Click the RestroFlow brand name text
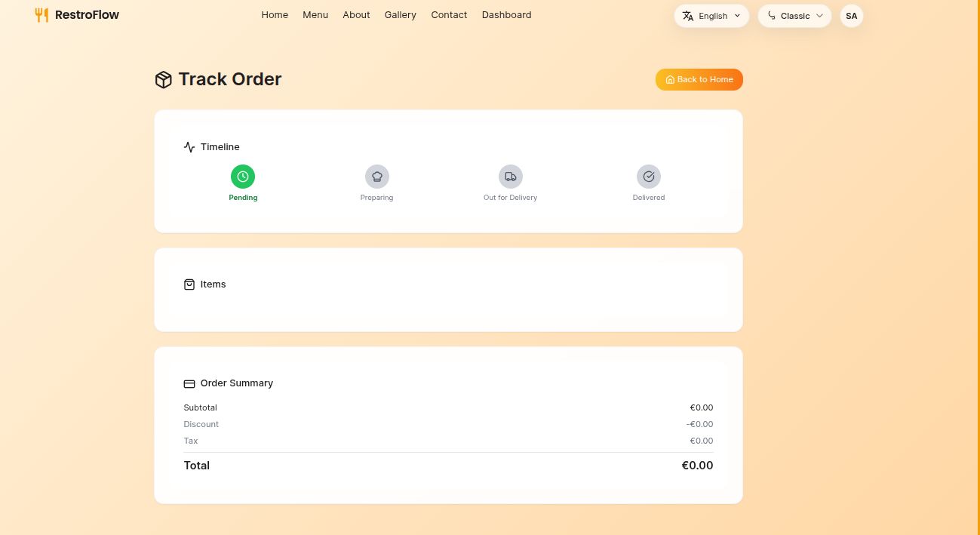This screenshot has width=980, height=535. [x=87, y=15]
